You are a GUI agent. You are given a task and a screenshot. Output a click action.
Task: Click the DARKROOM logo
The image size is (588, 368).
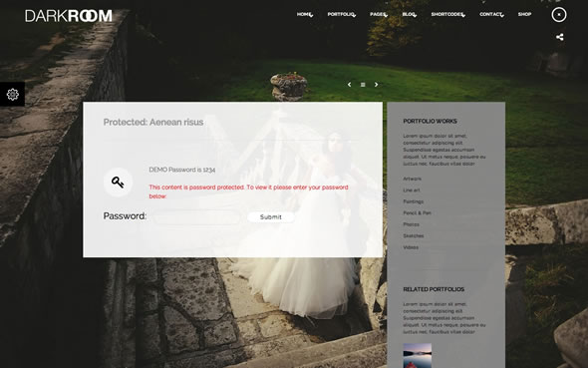tap(69, 16)
